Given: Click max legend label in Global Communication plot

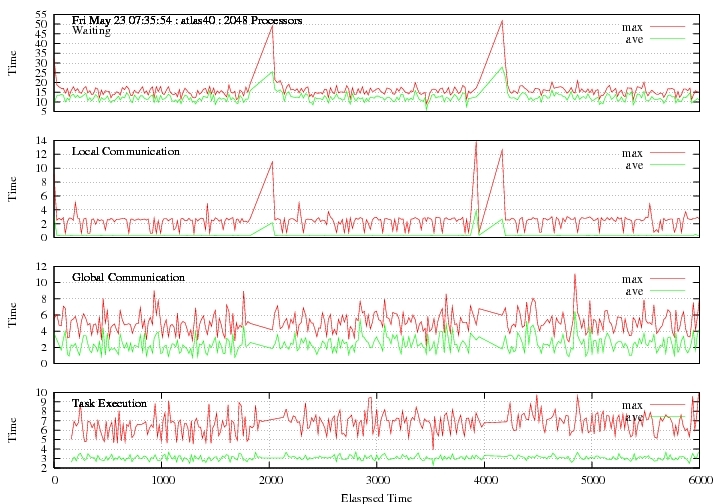Looking at the screenshot, I should [632, 279].
